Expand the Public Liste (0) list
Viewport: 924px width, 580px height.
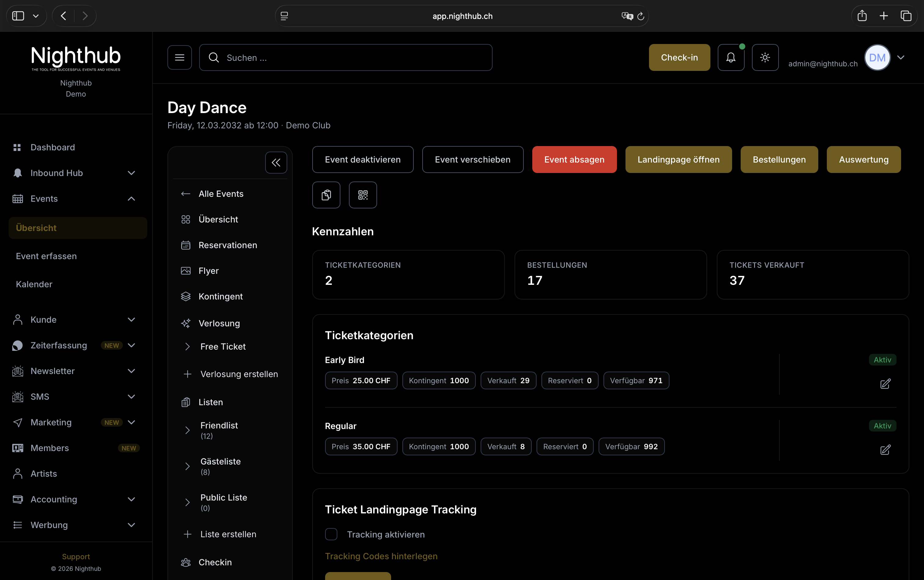pos(187,502)
